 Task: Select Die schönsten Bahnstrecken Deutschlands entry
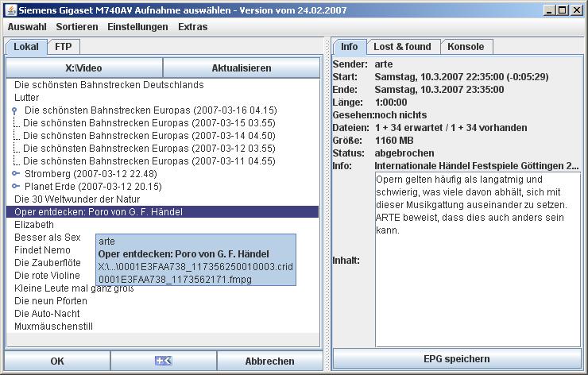click(109, 85)
